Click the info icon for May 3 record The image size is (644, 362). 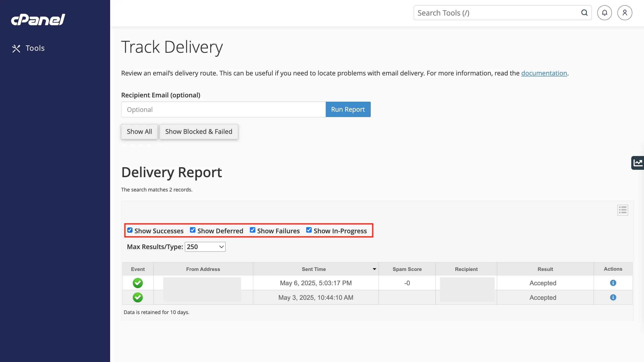(x=613, y=297)
